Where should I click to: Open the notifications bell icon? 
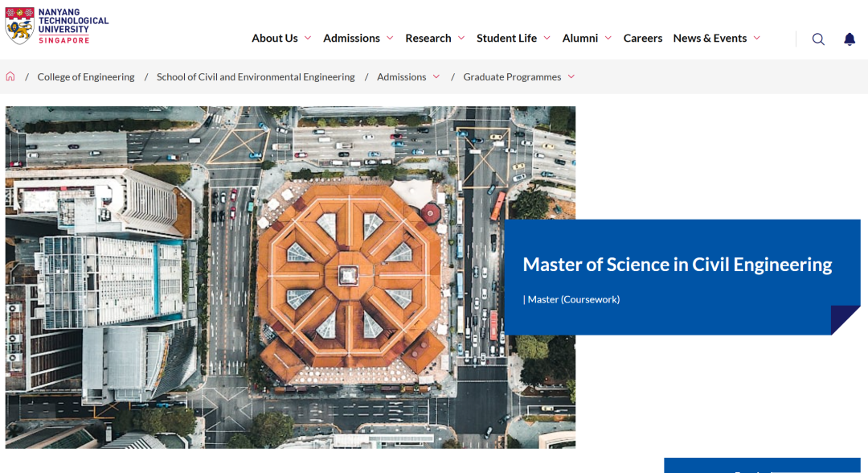click(850, 39)
